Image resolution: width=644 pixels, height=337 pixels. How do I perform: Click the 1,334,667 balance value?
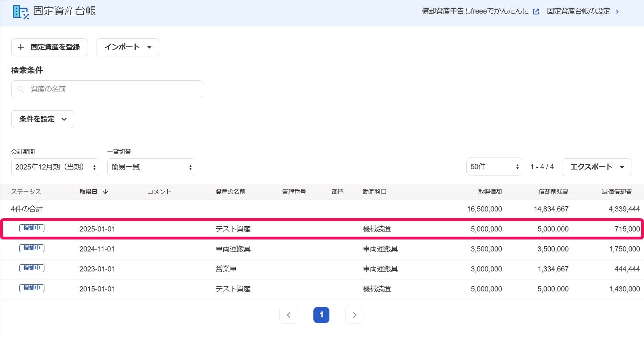(553, 269)
